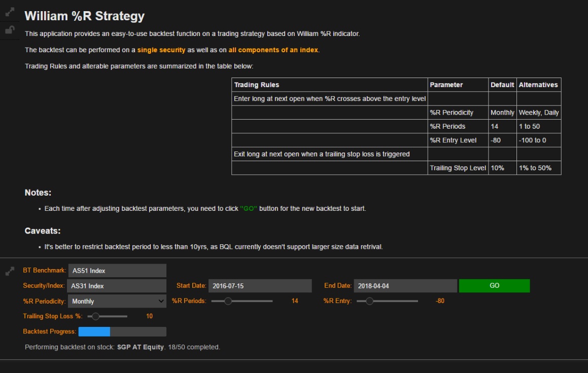Click the blue Backtest Progress bar
This screenshot has height=373, width=588.
[94, 331]
